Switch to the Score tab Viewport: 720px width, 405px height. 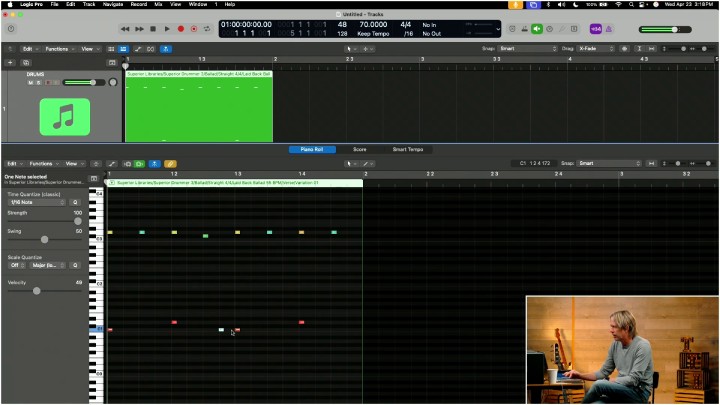click(x=360, y=149)
